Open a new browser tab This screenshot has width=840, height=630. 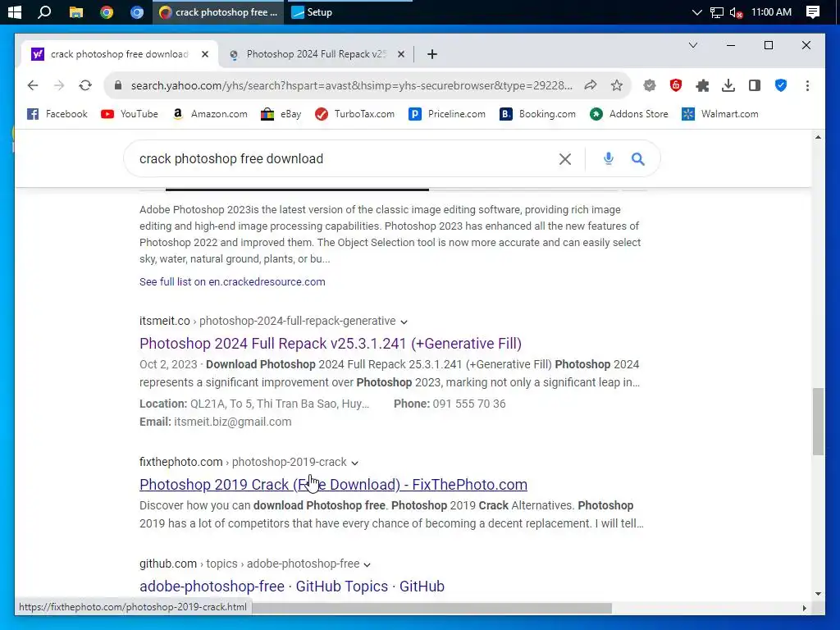(432, 54)
